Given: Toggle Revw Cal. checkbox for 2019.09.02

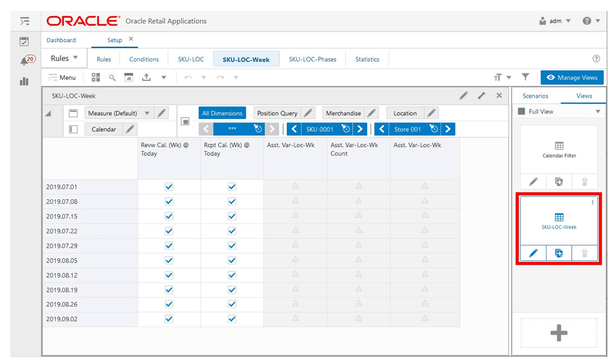Looking at the screenshot, I should point(169,319).
